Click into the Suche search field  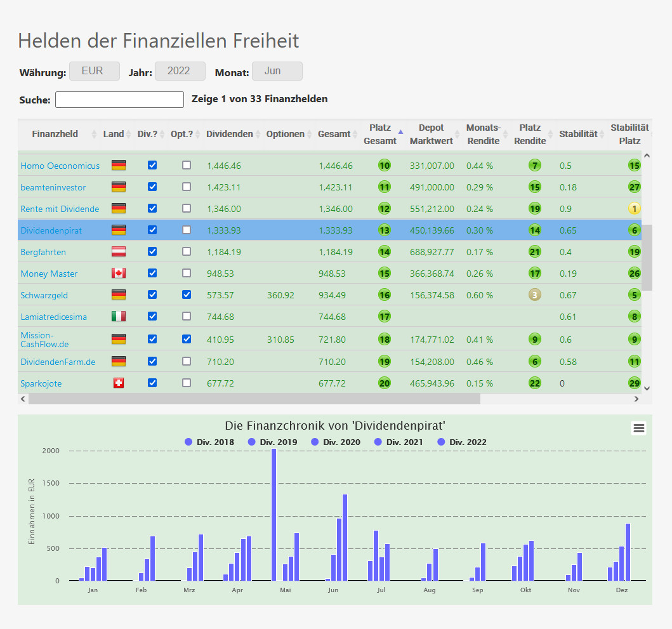pos(119,100)
